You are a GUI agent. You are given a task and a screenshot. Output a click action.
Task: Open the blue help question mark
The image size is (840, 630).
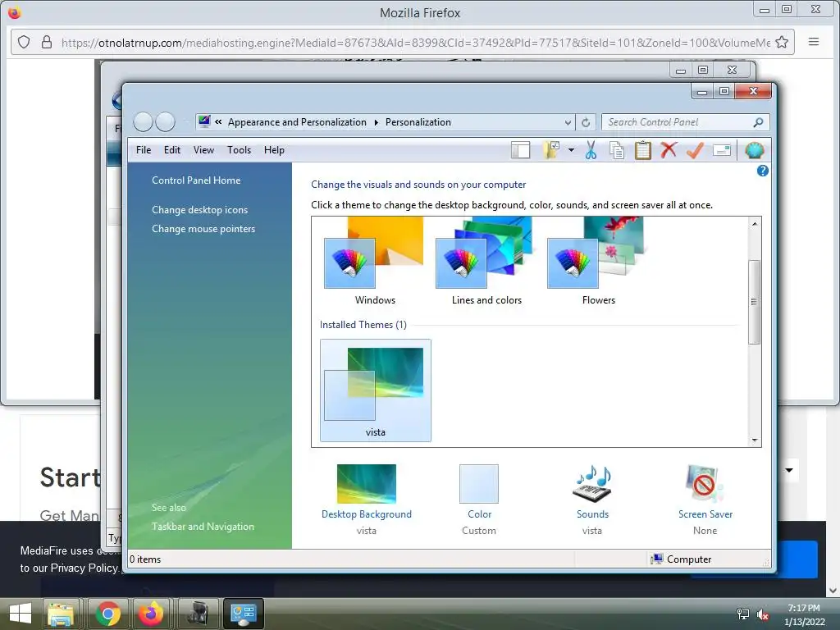click(x=762, y=171)
